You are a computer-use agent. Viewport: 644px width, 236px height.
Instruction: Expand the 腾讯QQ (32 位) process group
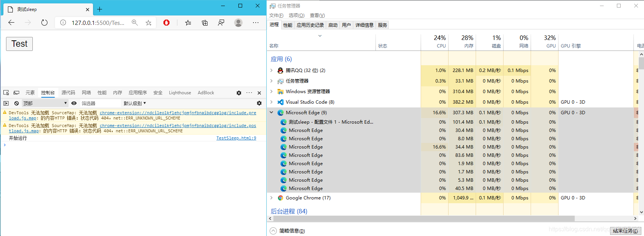pos(271,70)
